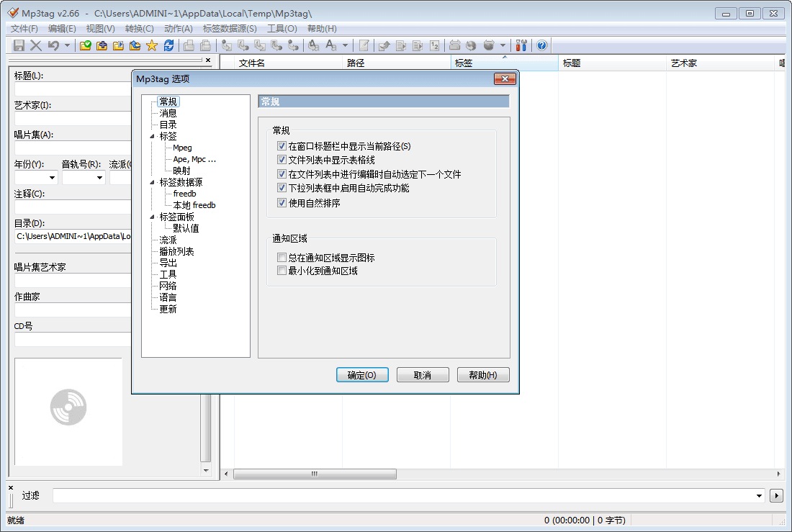Open the filter field dropdown arrow
792x532 pixels.
point(759,495)
